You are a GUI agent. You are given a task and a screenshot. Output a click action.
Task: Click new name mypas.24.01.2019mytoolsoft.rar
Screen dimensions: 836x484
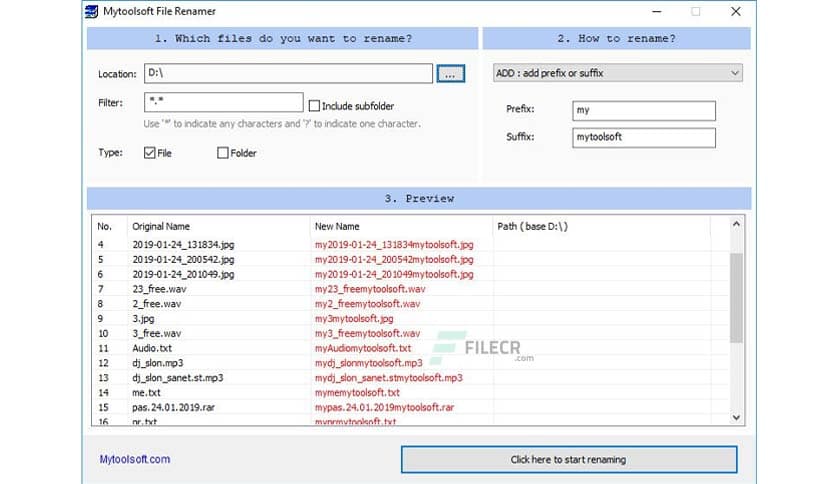pyautogui.click(x=384, y=407)
